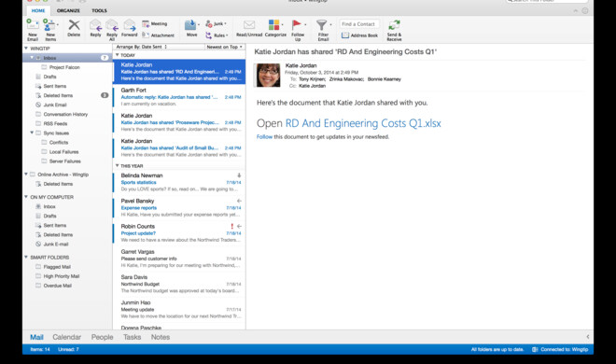Click the Follow link in the message
This screenshot has height=364, width=616.
click(264, 136)
